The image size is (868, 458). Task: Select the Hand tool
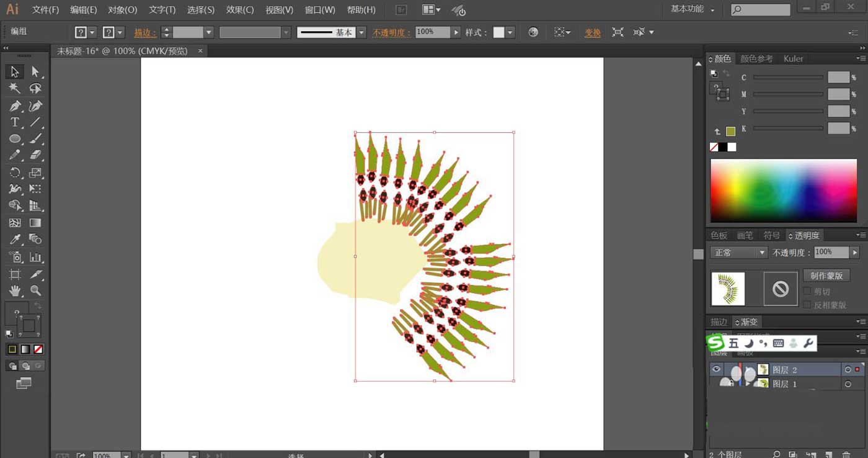[15, 290]
